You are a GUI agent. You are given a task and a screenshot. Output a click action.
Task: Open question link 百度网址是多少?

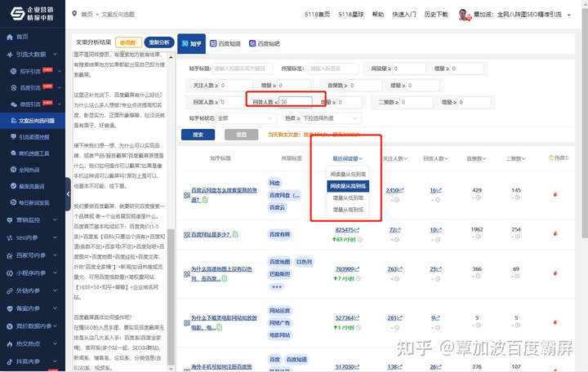coord(210,234)
